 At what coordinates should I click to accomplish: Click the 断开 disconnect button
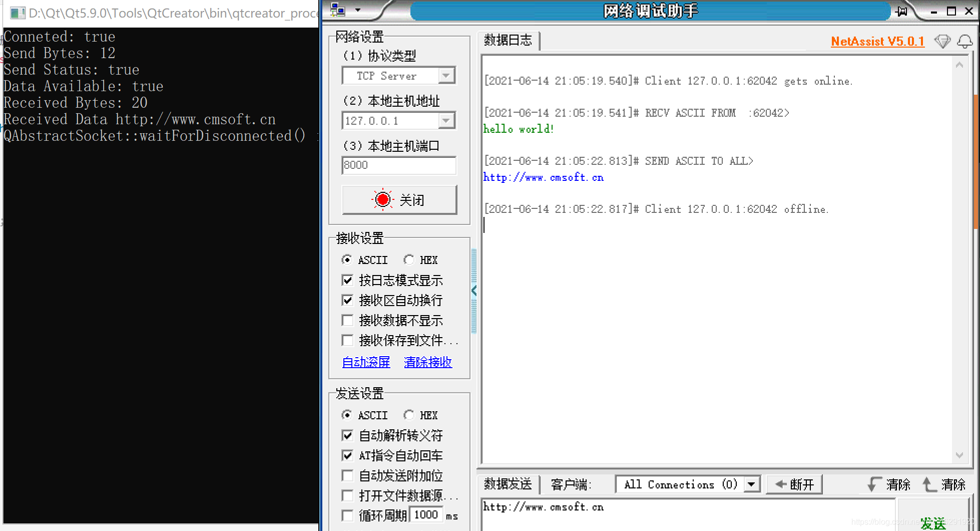click(794, 484)
